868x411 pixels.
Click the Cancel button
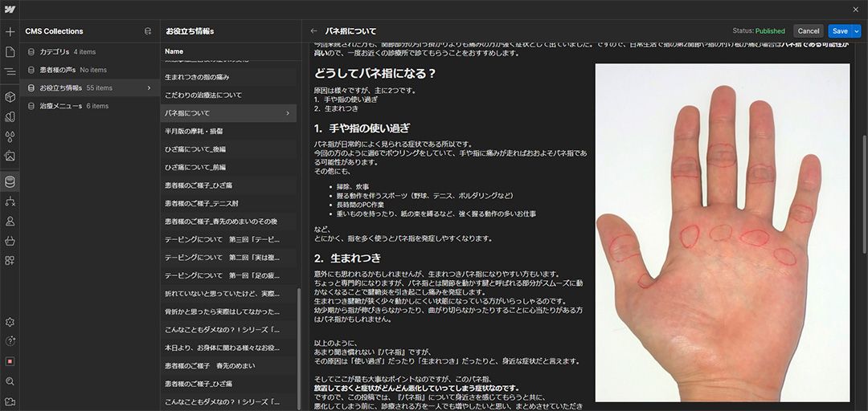[808, 31]
